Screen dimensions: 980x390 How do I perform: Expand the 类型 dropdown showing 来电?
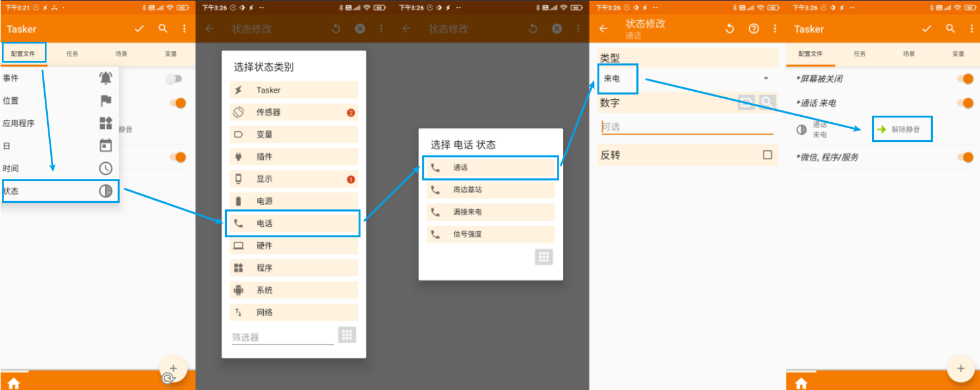[x=688, y=79]
